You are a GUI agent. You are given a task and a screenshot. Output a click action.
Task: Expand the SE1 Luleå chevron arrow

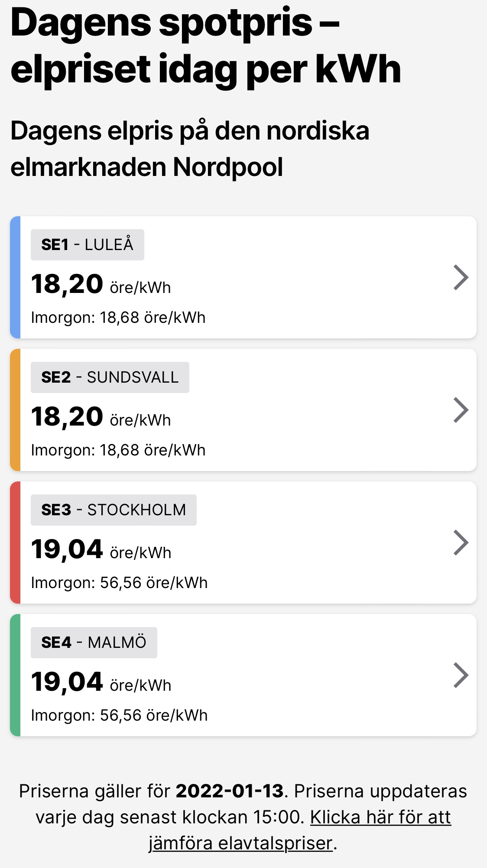(x=461, y=277)
